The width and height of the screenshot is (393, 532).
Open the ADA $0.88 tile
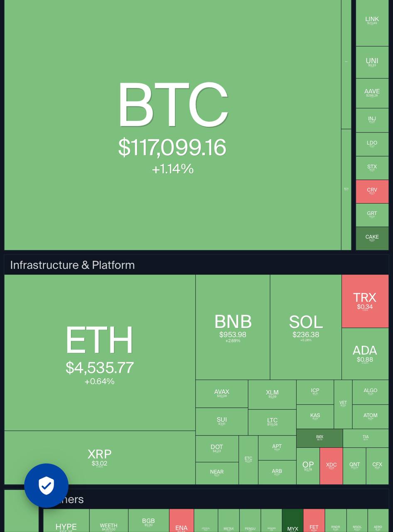click(365, 354)
